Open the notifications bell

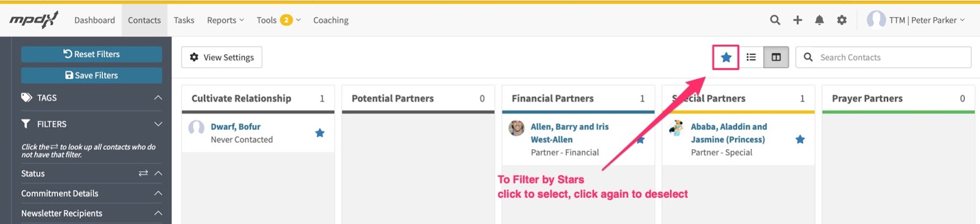pyautogui.click(x=820, y=20)
